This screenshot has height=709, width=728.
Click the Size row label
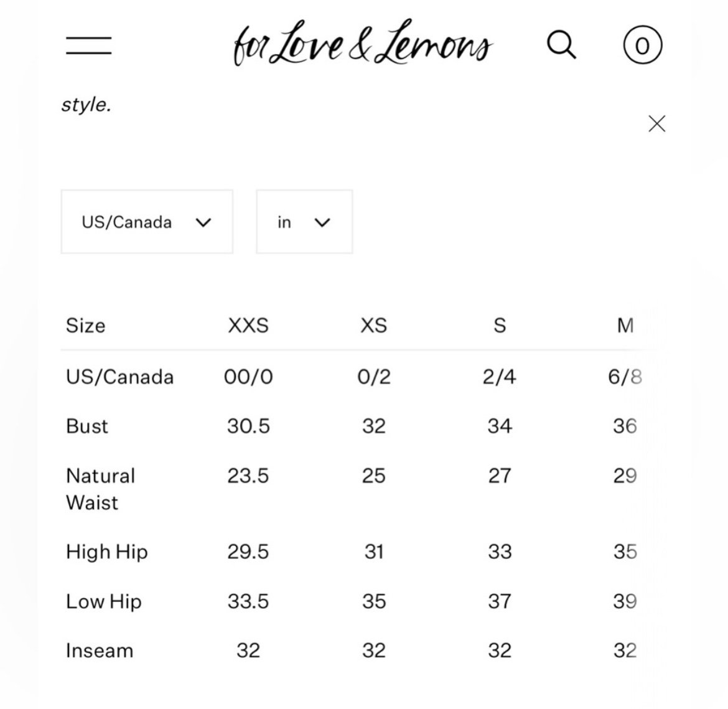(86, 325)
